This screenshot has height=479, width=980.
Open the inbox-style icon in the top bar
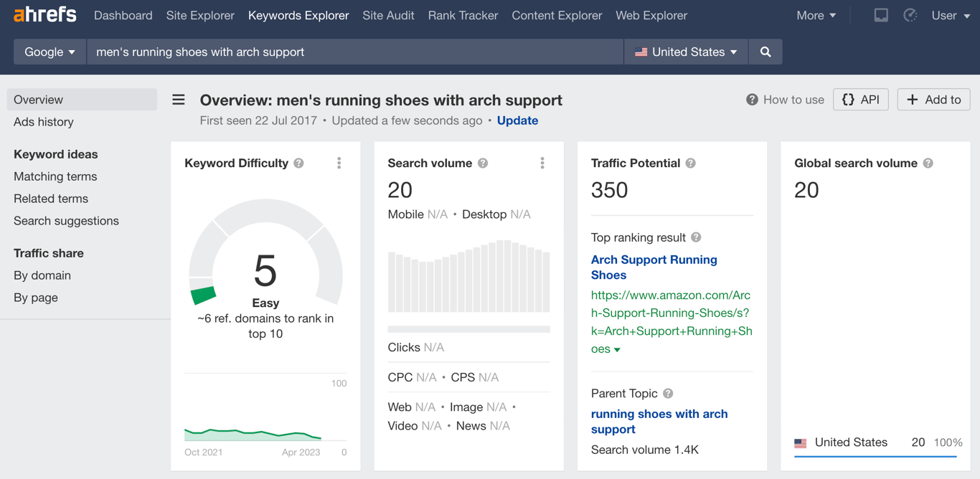point(881,14)
